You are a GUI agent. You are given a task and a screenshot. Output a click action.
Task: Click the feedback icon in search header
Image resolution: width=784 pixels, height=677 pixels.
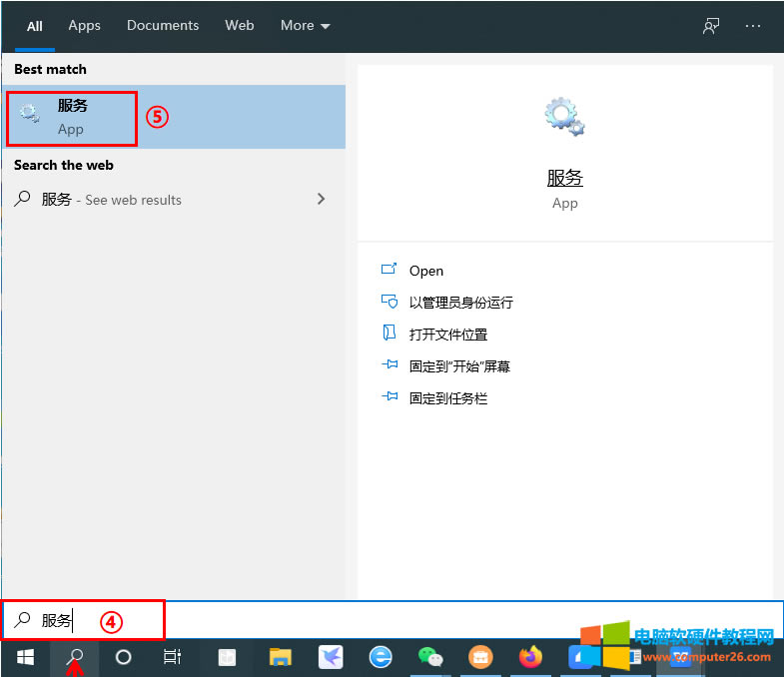pos(711,26)
